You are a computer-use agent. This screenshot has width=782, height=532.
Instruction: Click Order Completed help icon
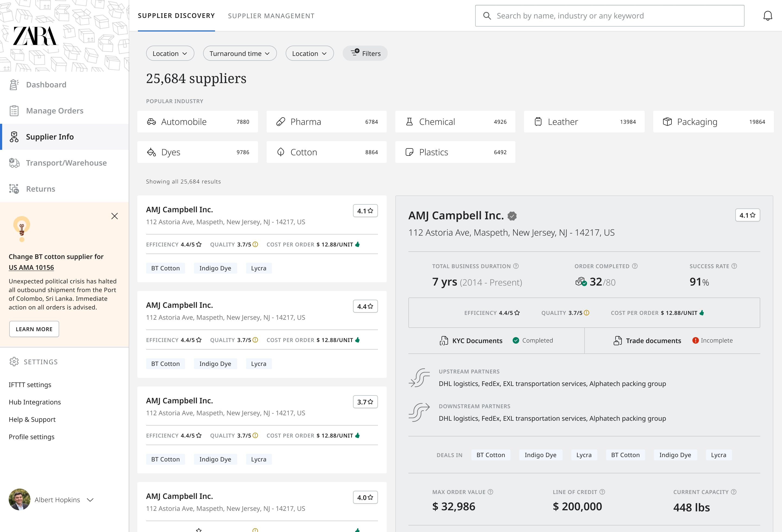[635, 266]
